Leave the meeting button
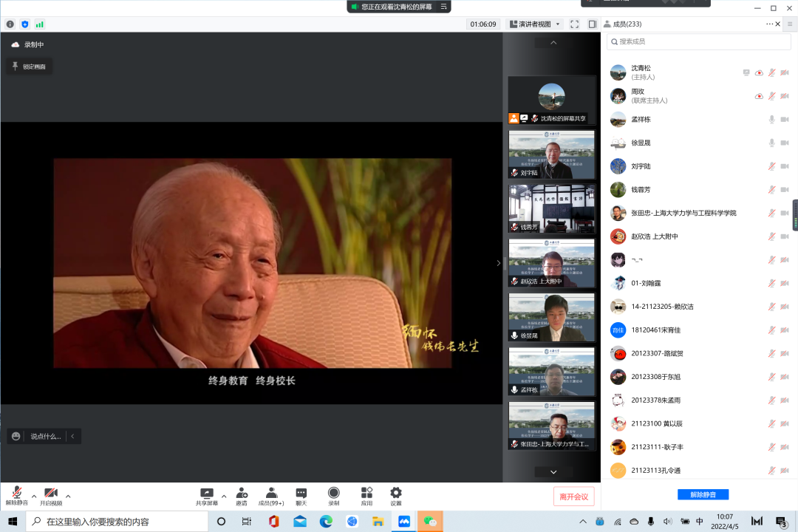The width and height of the screenshot is (798, 532). [573, 497]
